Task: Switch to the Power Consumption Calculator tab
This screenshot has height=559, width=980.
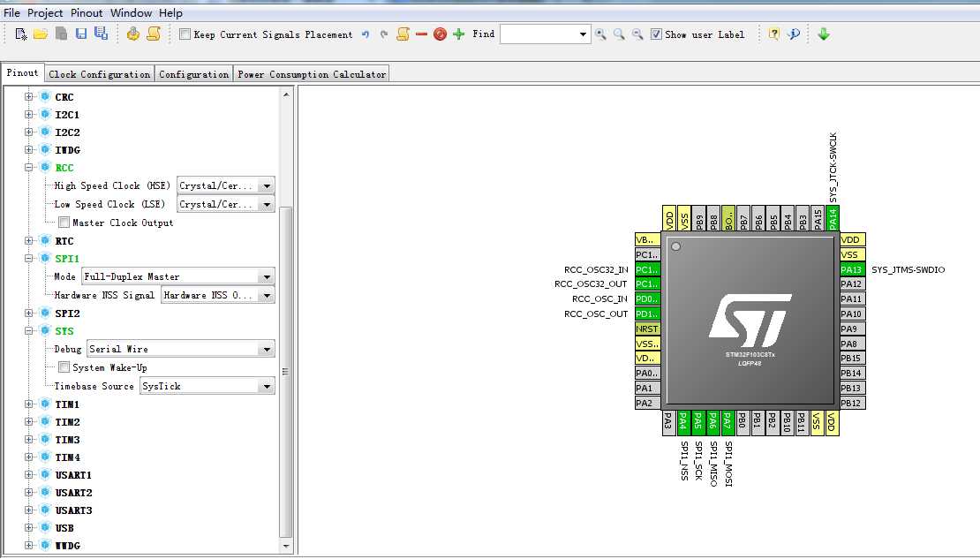Action: coord(312,74)
